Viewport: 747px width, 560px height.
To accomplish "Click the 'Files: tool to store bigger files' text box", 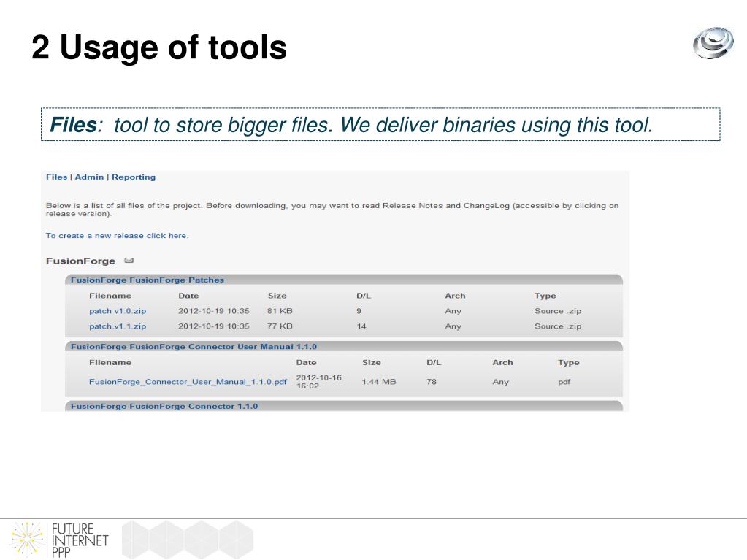I will click(x=380, y=124).
